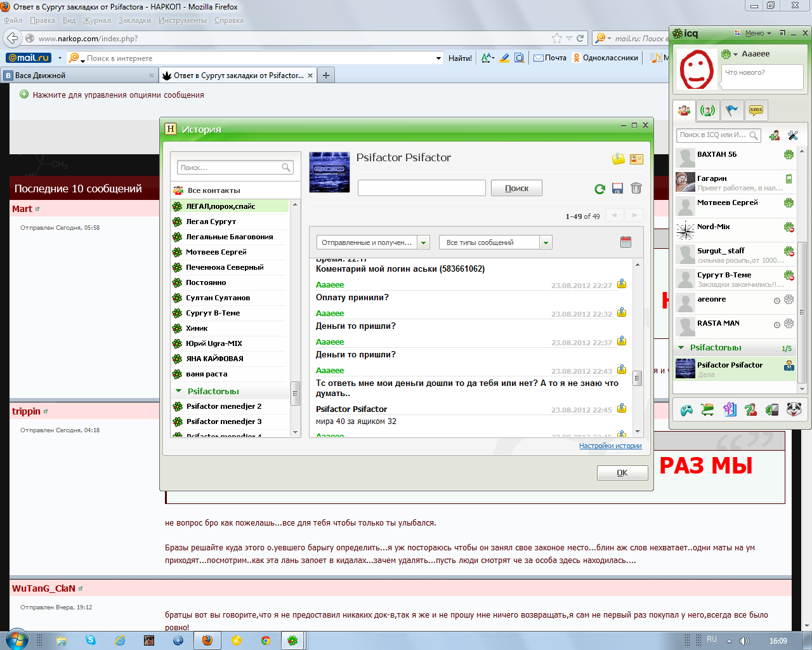Select Psifactor menedjer 2 in History list
This screenshot has width=812, height=650.
(x=230, y=406)
